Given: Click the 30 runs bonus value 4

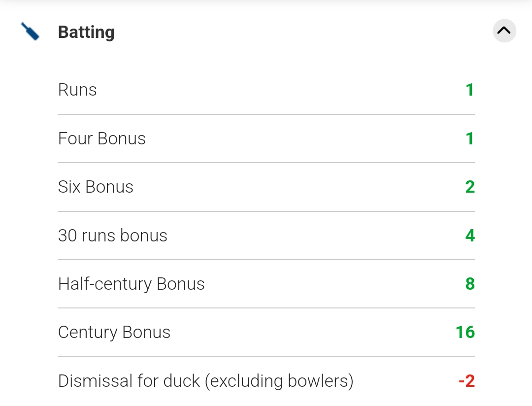Looking at the screenshot, I should 469,236.
